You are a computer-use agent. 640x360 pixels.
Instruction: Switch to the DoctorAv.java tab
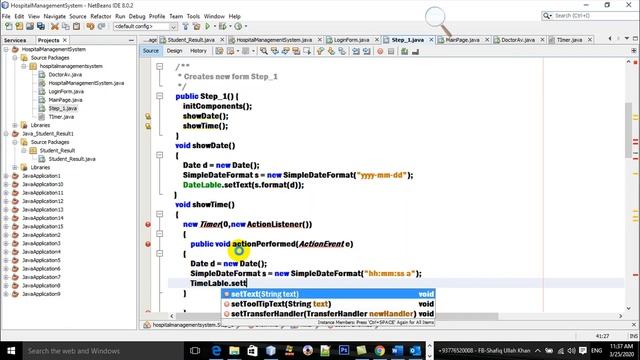tap(518, 40)
